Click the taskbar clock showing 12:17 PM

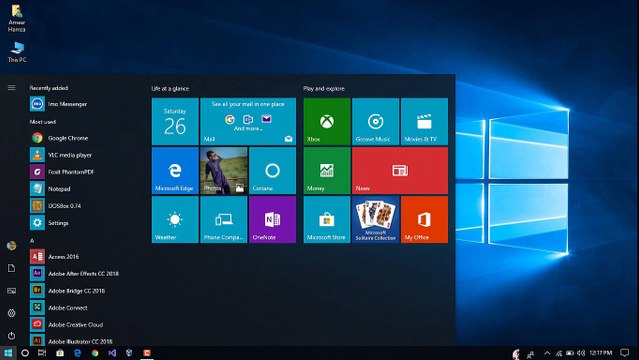click(601, 353)
